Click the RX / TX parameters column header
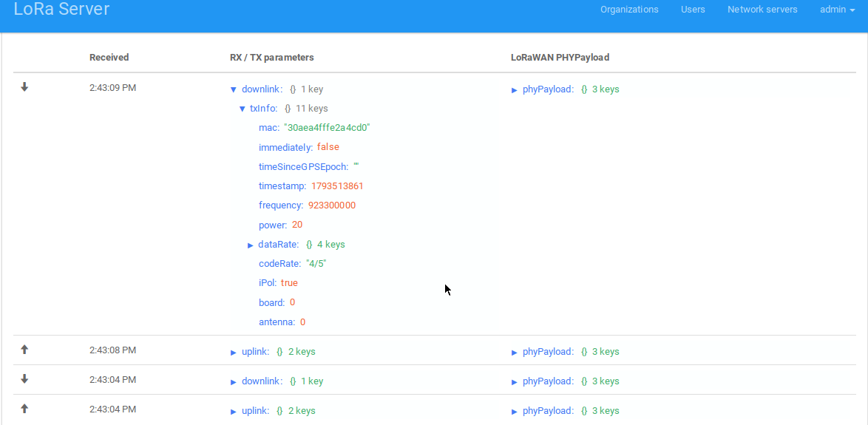The height and width of the screenshot is (425, 868). pyautogui.click(x=272, y=57)
